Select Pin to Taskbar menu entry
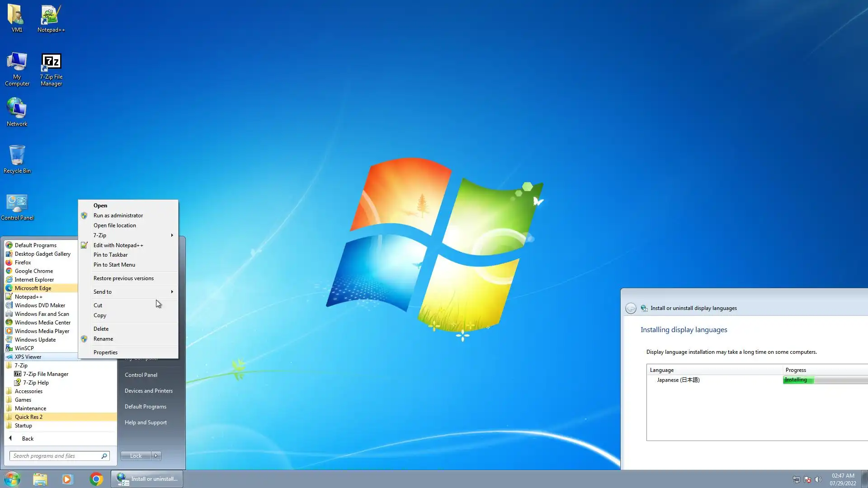 point(110,255)
